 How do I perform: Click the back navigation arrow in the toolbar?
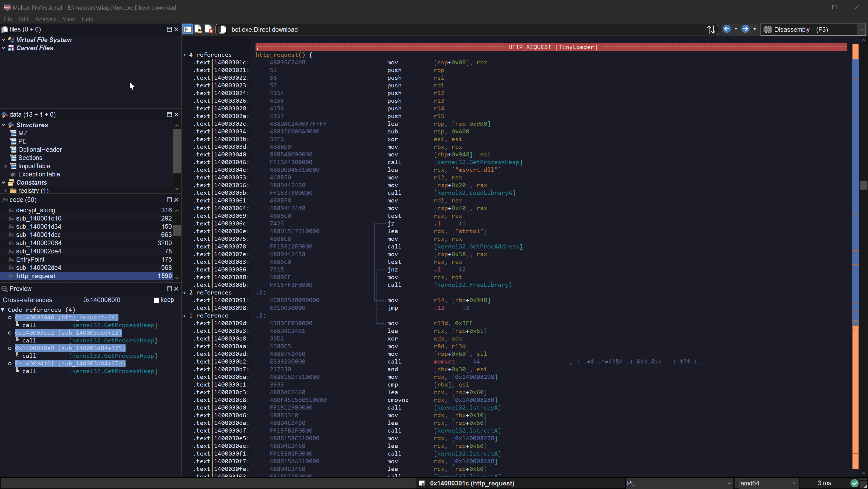pos(727,29)
